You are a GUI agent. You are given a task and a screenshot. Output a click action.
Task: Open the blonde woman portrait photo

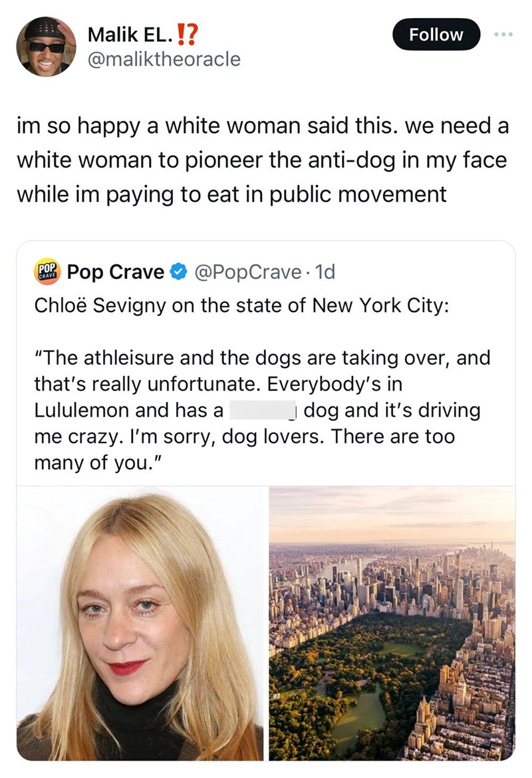click(140, 623)
